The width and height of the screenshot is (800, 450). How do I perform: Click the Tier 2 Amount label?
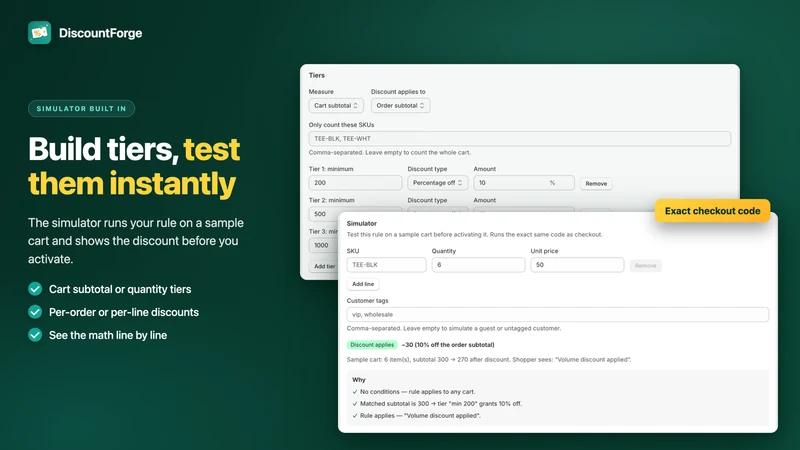click(484, 201)
